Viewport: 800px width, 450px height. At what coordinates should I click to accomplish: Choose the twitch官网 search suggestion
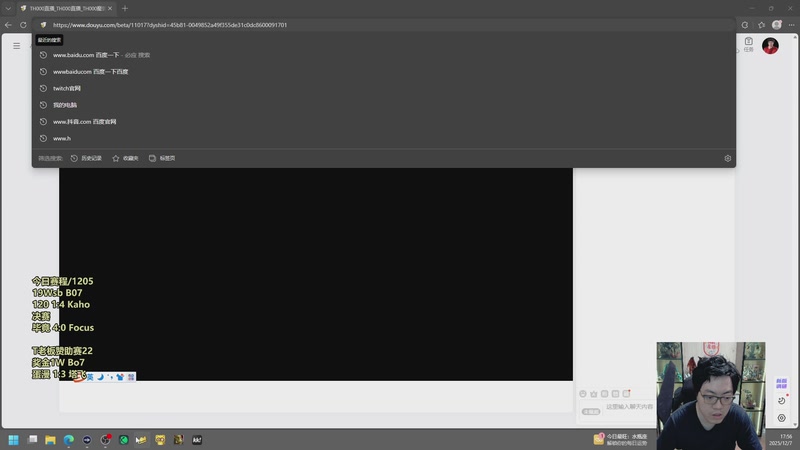(384, 88)
